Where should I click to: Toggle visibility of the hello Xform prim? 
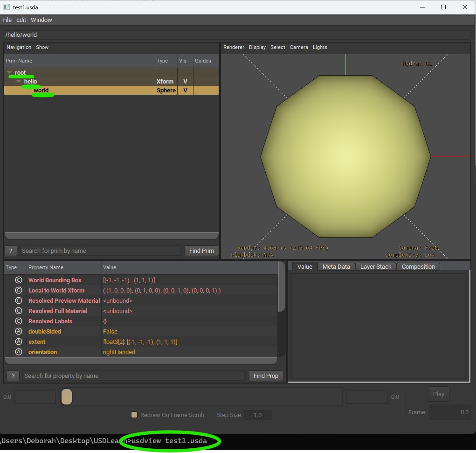click(185, 82)
